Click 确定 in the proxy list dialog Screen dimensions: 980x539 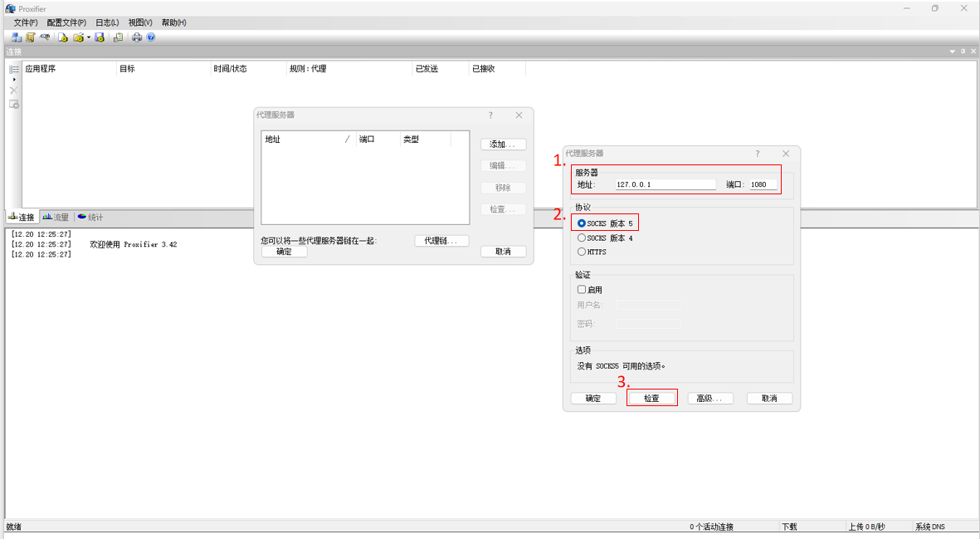tap(284, 252)
